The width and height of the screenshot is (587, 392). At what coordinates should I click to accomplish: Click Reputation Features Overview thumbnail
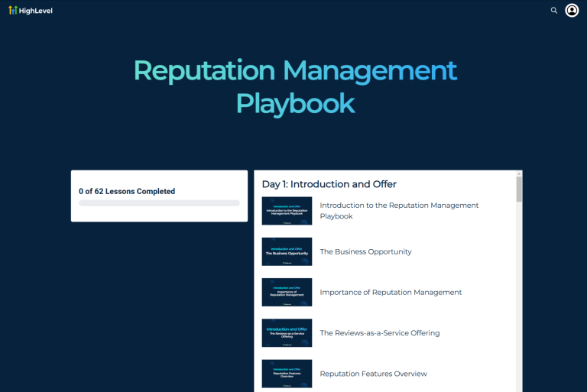287,374
